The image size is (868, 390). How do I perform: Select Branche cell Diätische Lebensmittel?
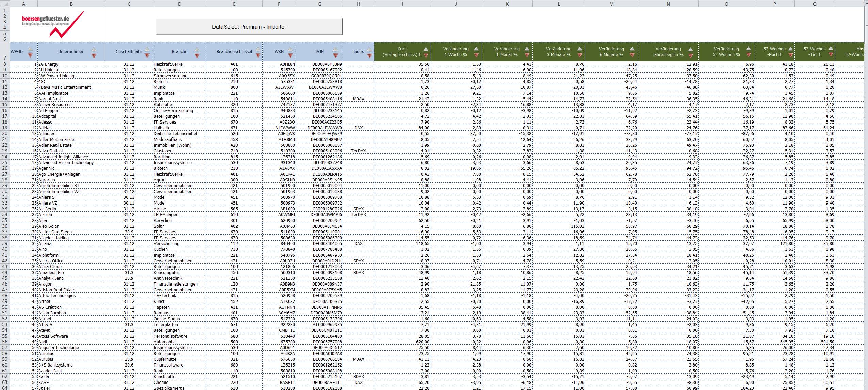click(x=179, y=133)
